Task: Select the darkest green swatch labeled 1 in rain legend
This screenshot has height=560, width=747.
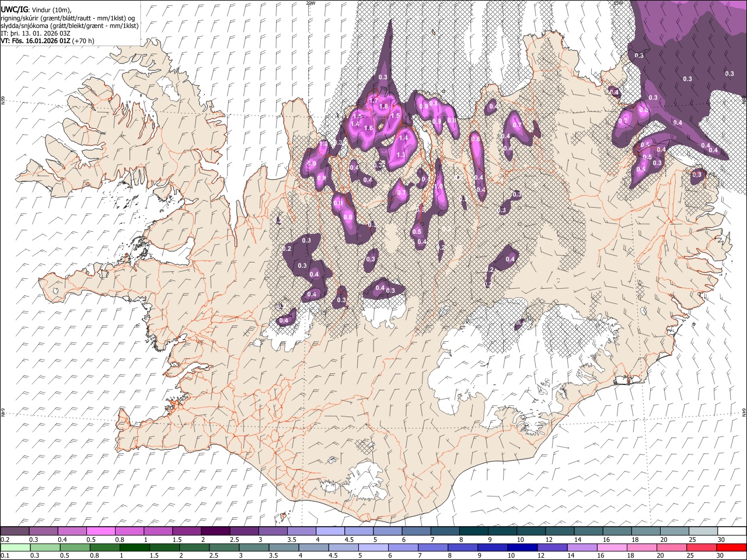Action: (x=134, y=547)
